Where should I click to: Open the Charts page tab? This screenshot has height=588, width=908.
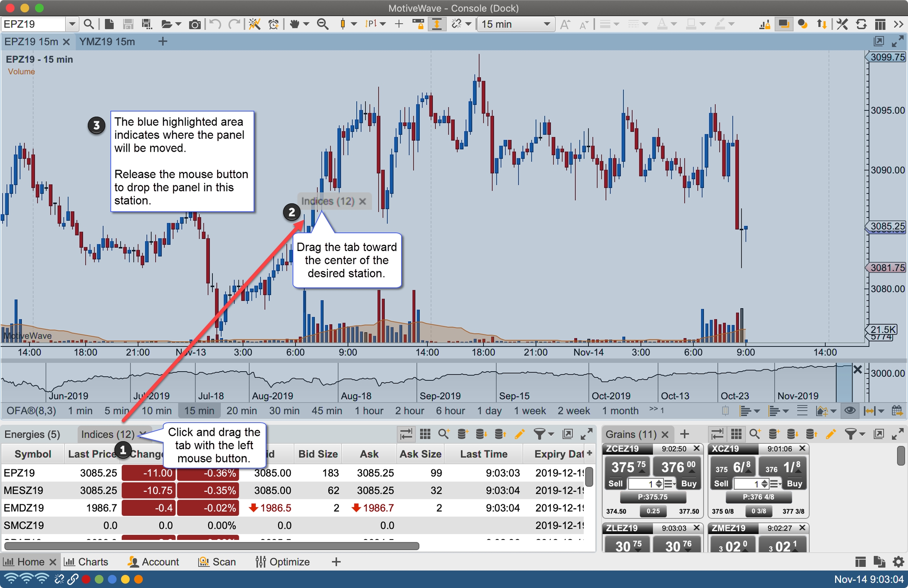point(86,562)
